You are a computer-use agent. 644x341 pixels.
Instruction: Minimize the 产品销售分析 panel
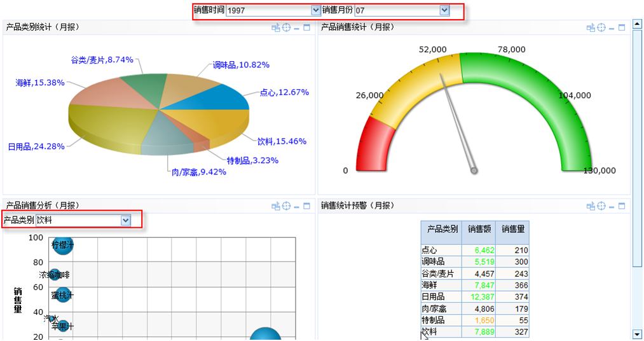pos(296,207)
